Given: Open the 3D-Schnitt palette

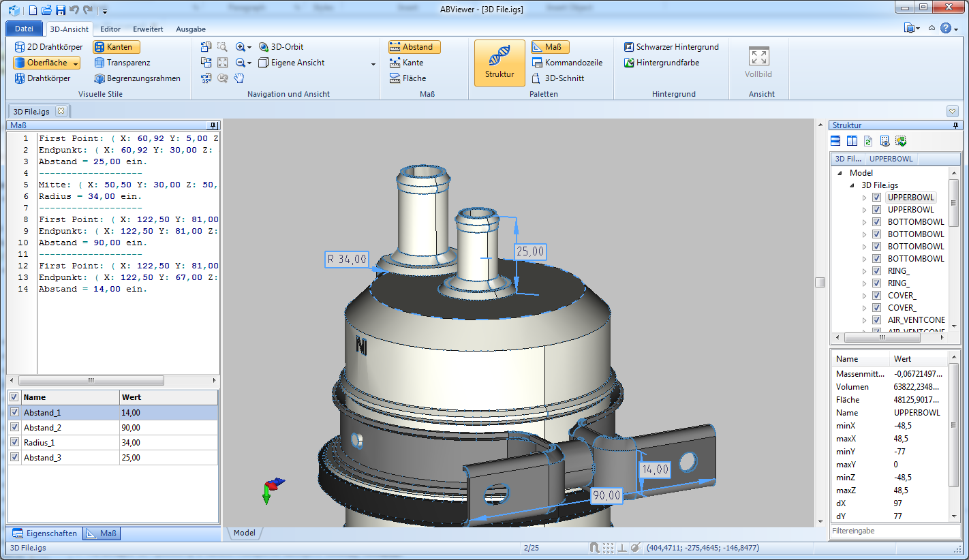Looking at the screenshot, I should [557, 78].
